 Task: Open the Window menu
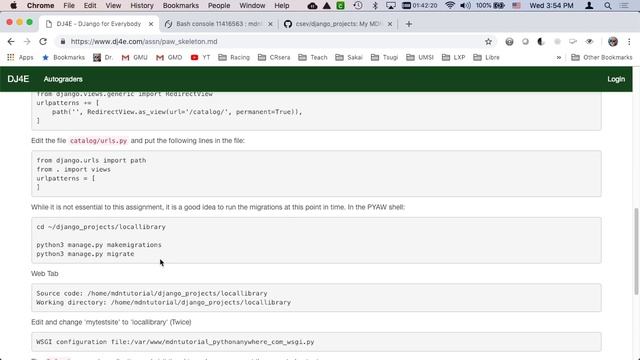tap(252, 6)
